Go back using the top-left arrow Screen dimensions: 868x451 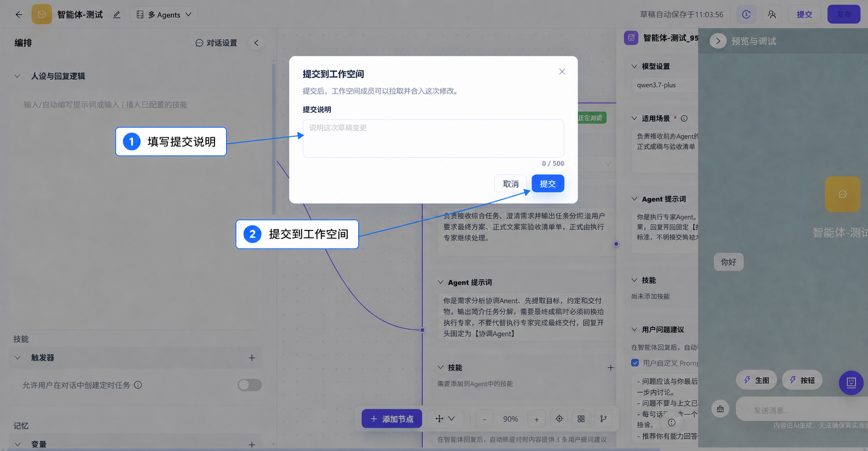(19, 14)
